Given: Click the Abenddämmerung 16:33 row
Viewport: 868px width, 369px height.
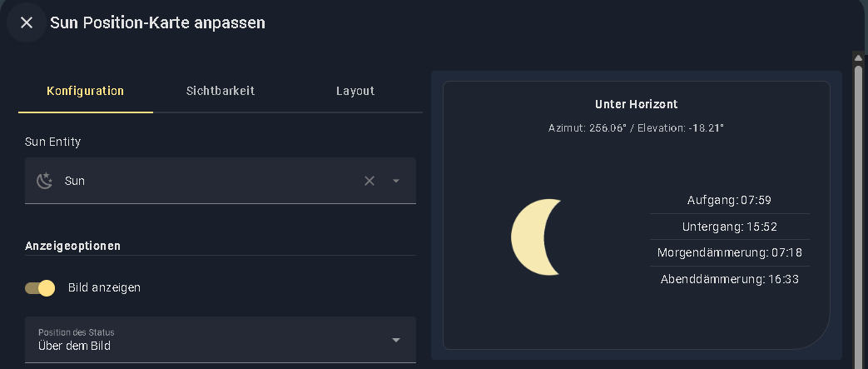Looking at the screenshot, I should [729, 279].
